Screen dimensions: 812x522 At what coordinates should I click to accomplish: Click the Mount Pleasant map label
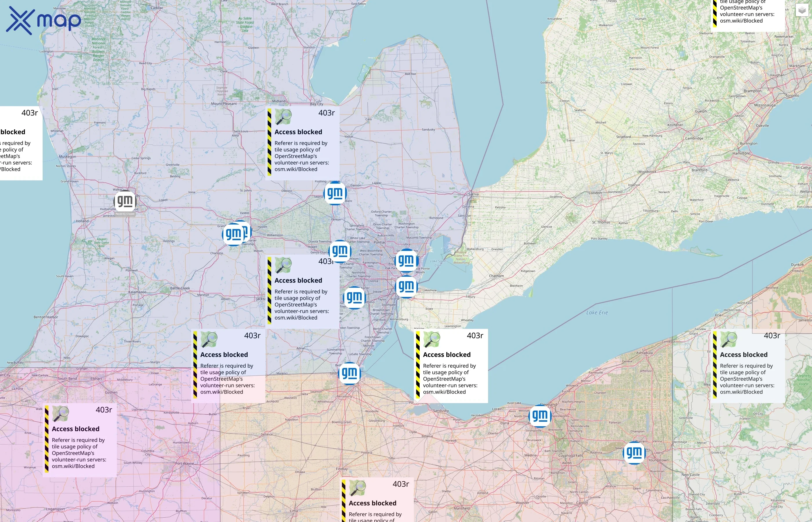coord(224,104)
